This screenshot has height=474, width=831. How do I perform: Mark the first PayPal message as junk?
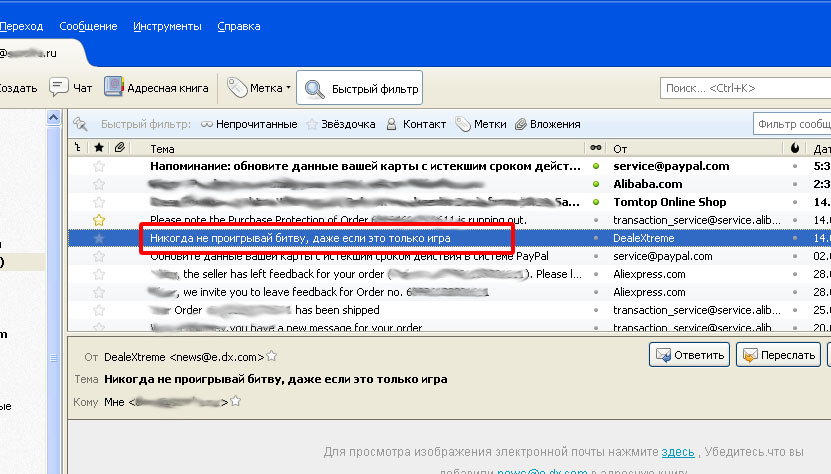tap(794, 166)
